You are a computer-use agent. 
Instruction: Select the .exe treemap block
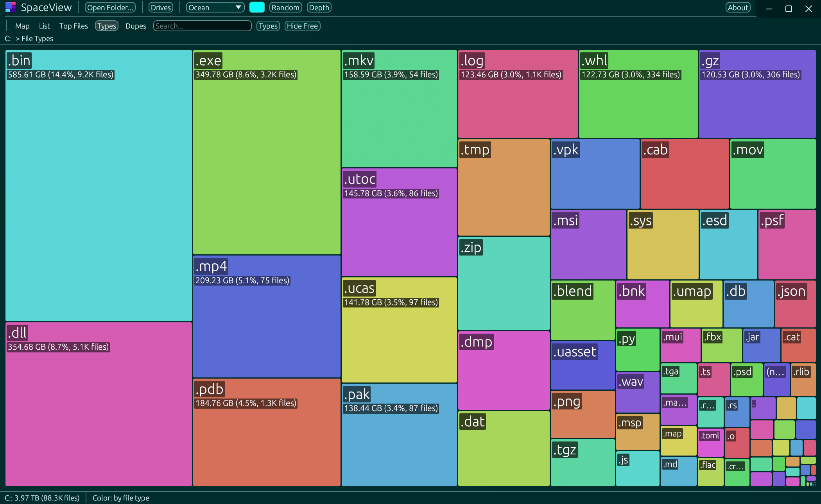tap(267, 152)
